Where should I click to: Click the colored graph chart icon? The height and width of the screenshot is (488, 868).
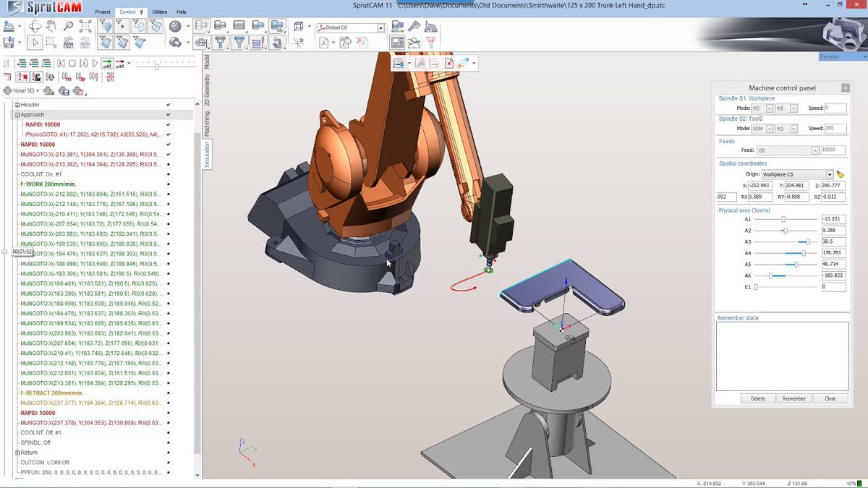click(x=414, y=42)
